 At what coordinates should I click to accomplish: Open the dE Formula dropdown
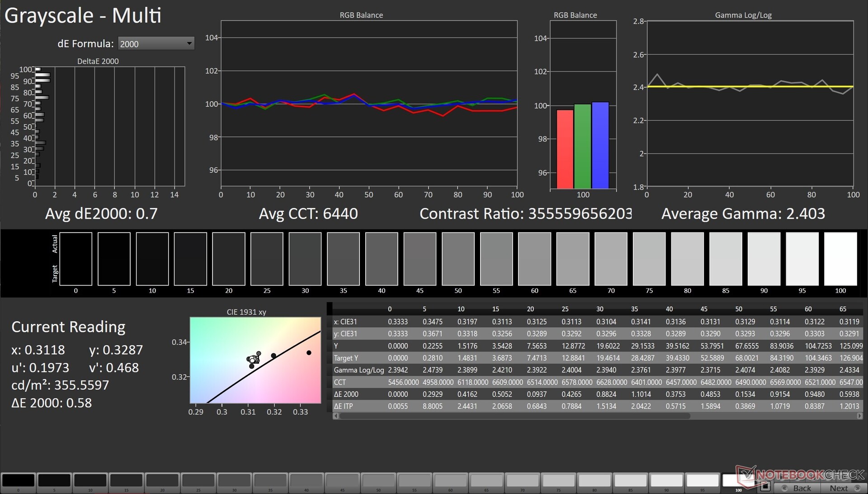click(156, 44)
